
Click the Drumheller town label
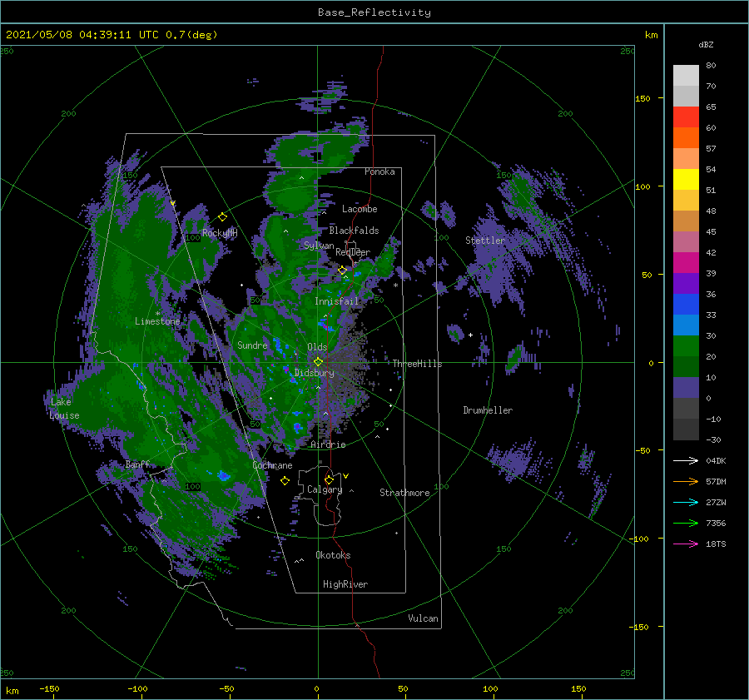[488, 410]
